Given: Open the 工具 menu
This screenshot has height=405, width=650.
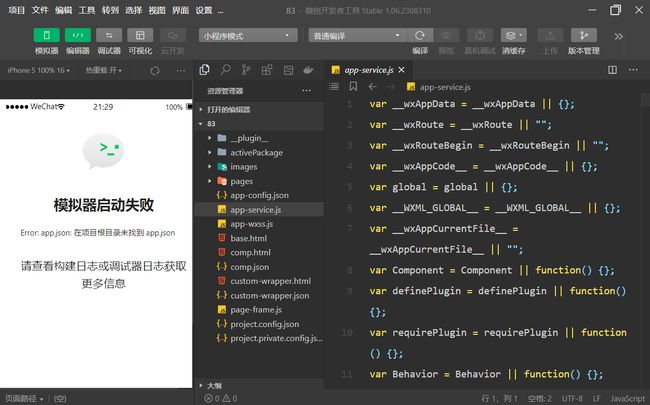Looking at the screenshot, I should coord(87,10).
